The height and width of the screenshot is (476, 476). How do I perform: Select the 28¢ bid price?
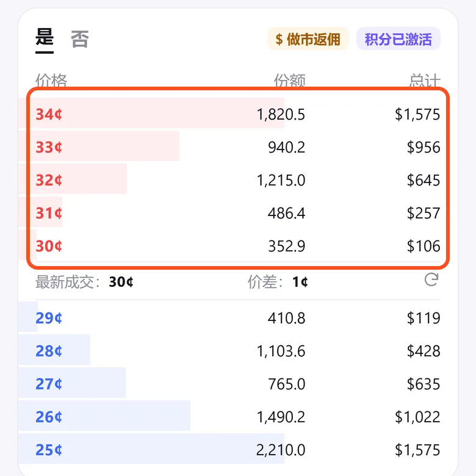pyautogui.click(x=49, y=352)
